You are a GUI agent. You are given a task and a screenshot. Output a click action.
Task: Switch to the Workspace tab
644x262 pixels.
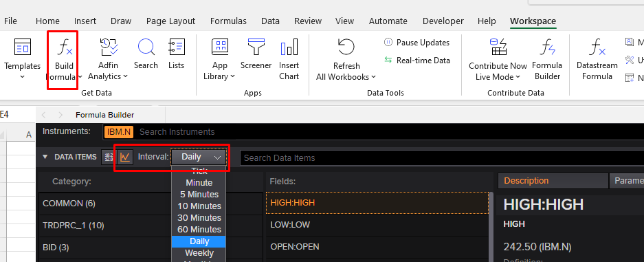pyautogui.click(x=533, y=21)
